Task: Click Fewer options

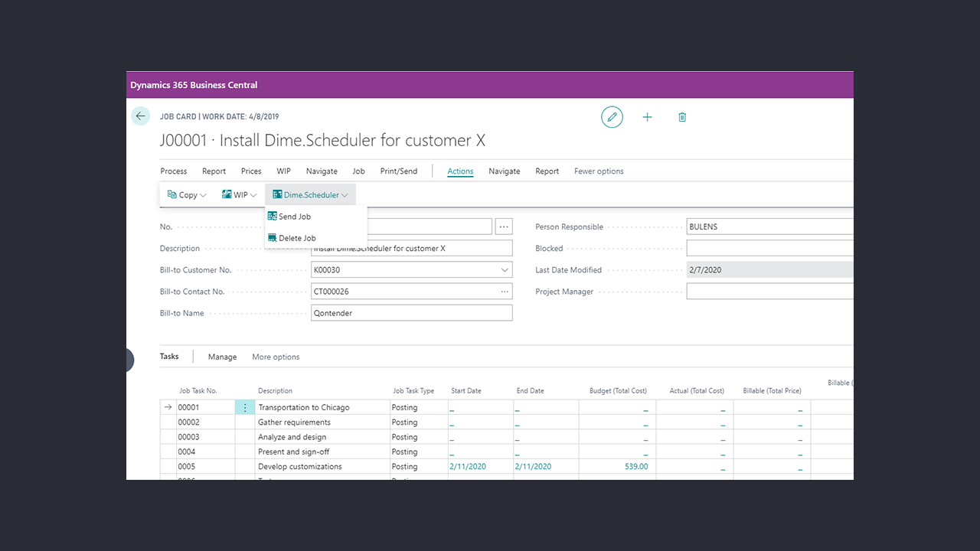Action: click(x=599, y=171)
